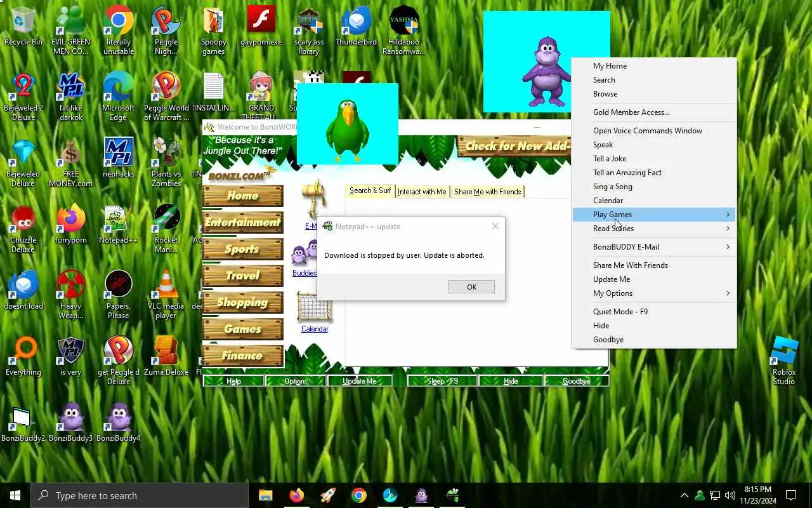Expand the Play Games submenu
The image size is (812, 508).
click(x=654, y=215)
